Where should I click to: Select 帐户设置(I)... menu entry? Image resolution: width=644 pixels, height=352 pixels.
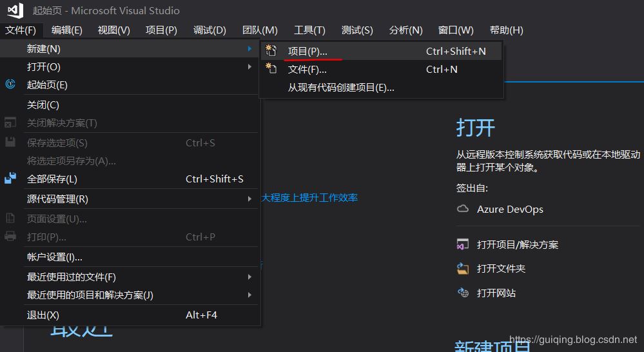130,257
